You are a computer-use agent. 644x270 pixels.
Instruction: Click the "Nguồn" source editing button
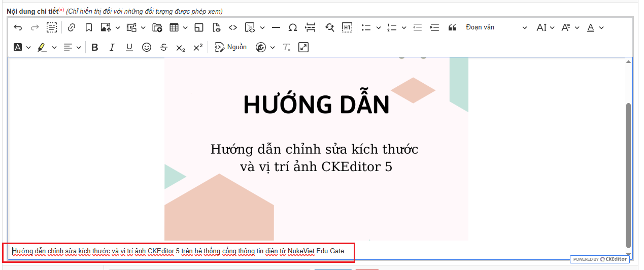coord(231,47)
